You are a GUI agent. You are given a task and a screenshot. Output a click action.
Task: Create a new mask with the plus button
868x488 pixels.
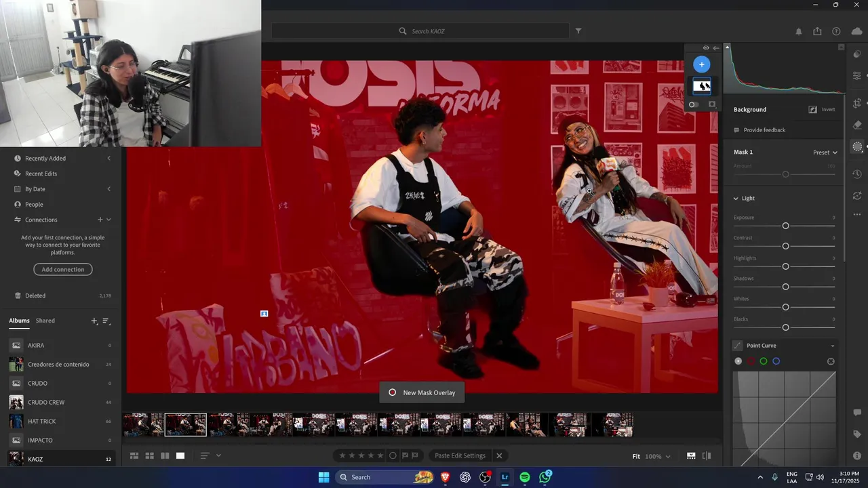pyautogui.click(x=702, y=64)
